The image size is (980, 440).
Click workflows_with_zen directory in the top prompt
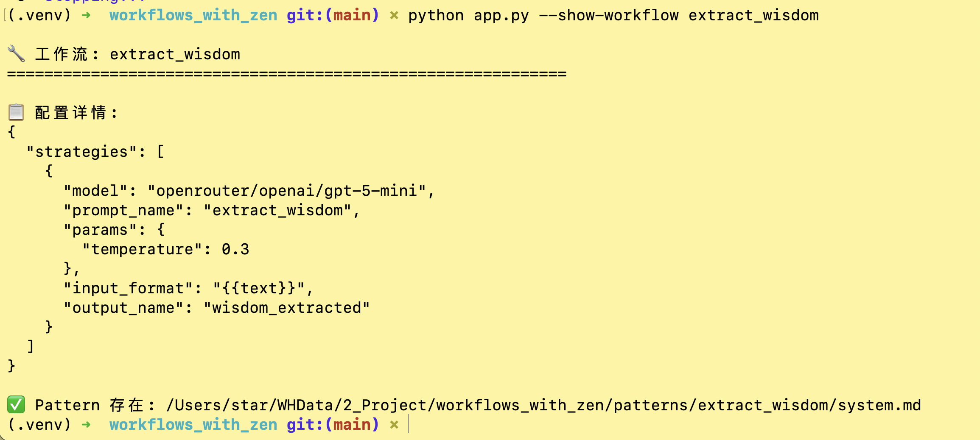tap(193, 16)
